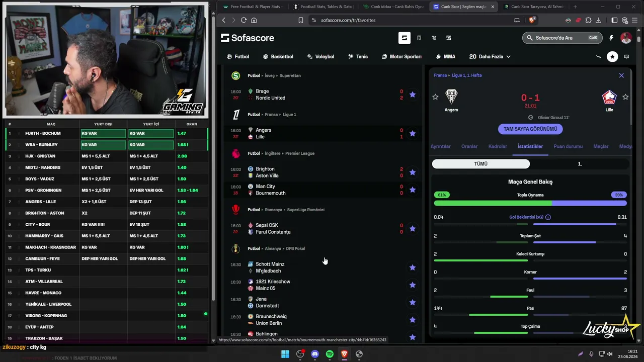Image resolution: width=644 pixels, height=362 pixels.
Task: Click the TAM SAYFA GÖRÜNÜMÜ button
Action: coord(530,129)
